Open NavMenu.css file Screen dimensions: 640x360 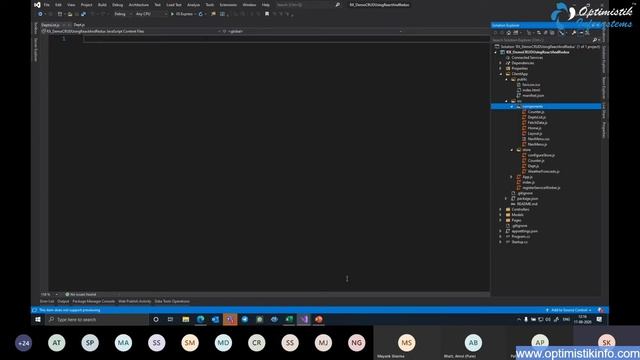pyautogui.click(x=538, y=139)
